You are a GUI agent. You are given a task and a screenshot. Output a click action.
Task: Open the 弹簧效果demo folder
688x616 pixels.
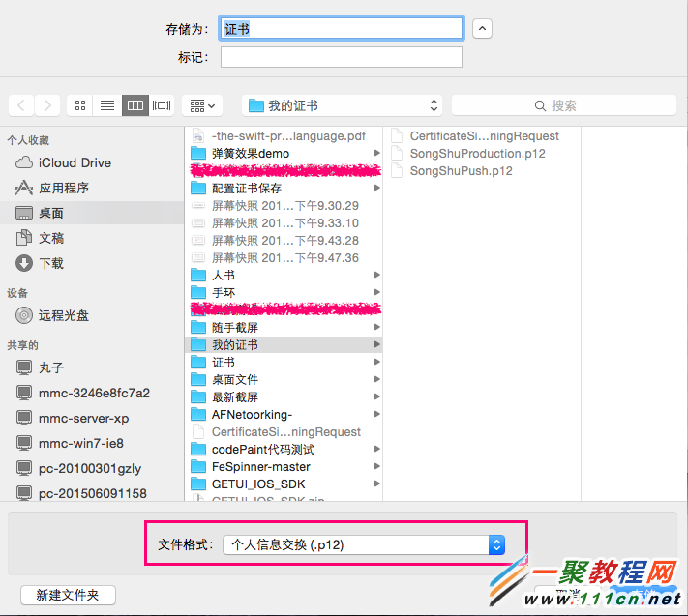[x=284, y=154]
